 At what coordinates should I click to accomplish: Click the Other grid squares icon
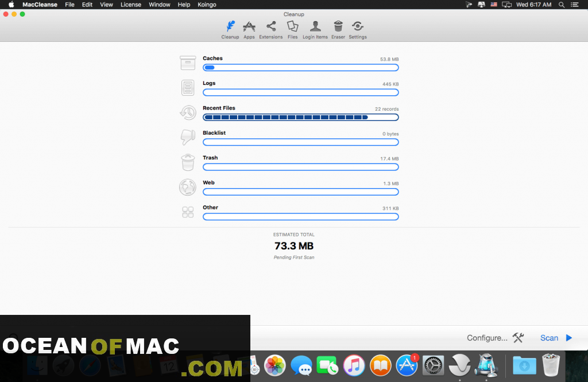pos(188,212)
